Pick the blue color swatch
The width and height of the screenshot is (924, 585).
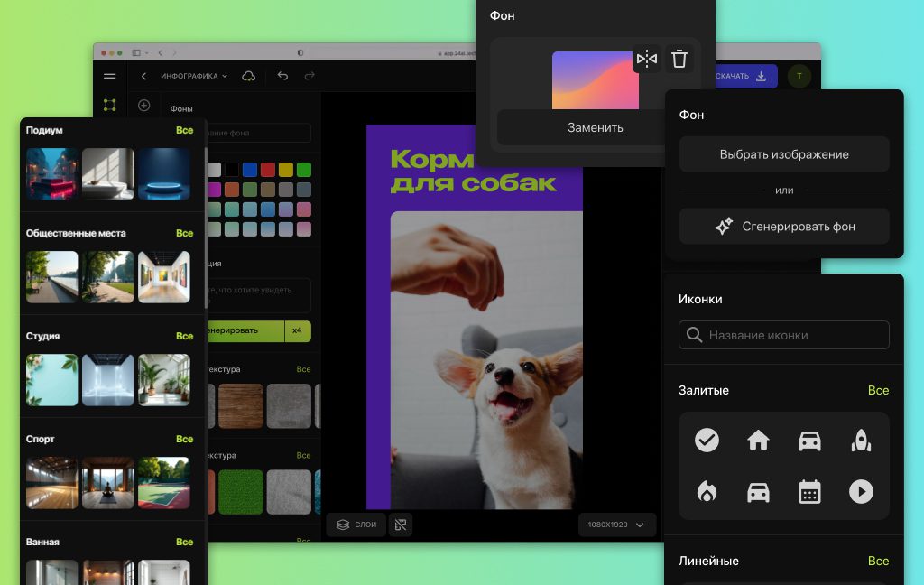[x=250, y=170]
